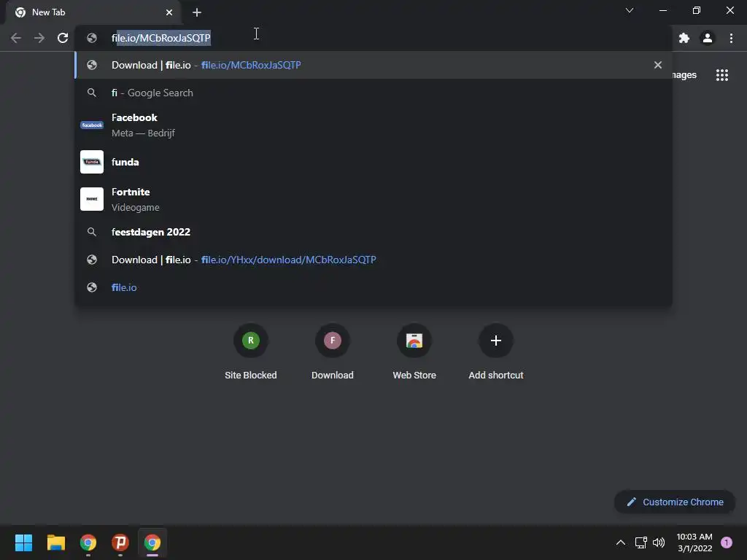This screenshot has height=560, width=747.
Task: Select Download file.io/MCbRoxJaSQTP suggestion
Action: (x=373, y=65)
